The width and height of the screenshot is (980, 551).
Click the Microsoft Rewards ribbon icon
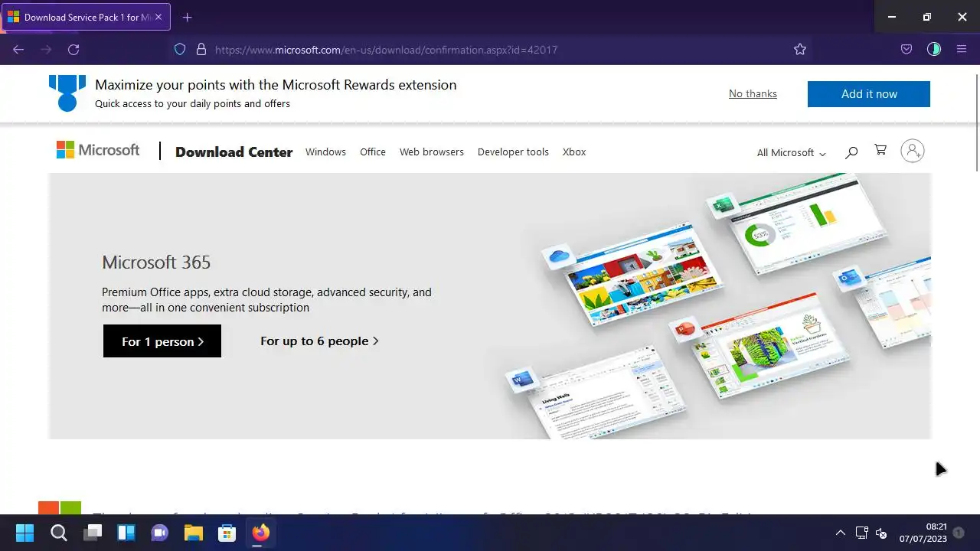tap(67, 93)
